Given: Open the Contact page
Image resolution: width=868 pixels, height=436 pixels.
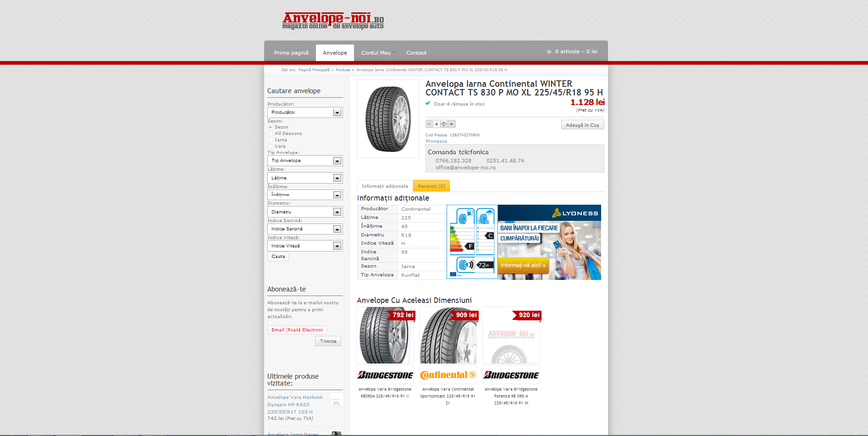Looking at the screenshot, I should (416, 53).
